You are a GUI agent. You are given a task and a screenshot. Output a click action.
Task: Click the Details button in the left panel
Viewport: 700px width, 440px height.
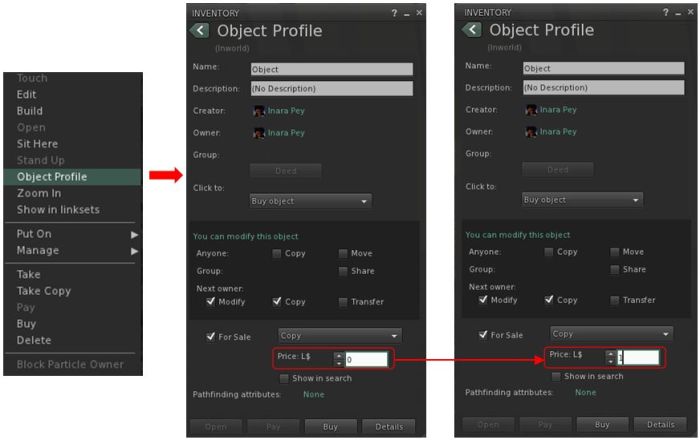pos(388,427)
